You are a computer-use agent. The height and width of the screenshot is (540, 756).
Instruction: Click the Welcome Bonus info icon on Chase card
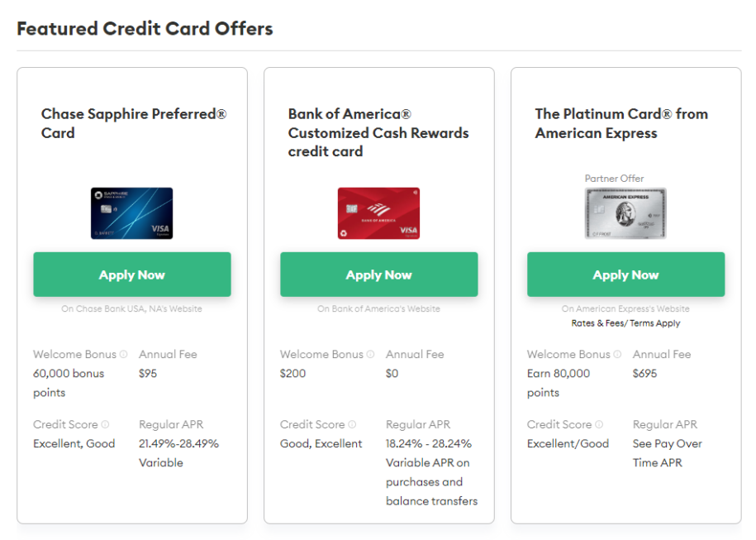(123, 355)
